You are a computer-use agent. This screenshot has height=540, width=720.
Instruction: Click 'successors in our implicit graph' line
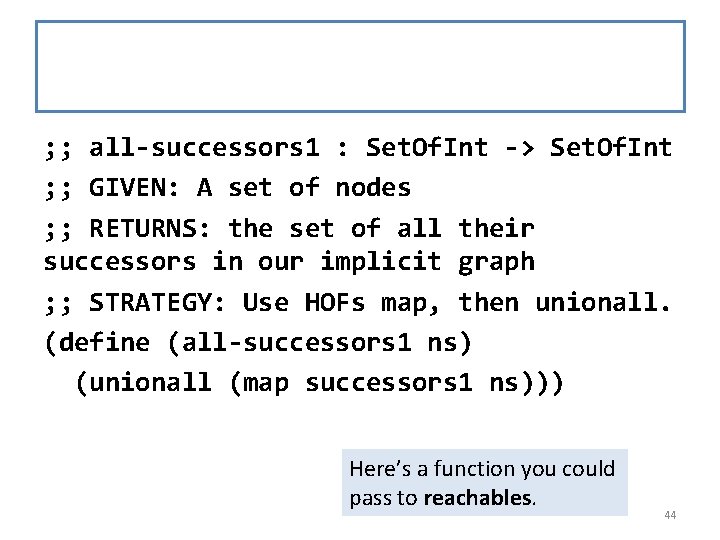point(289,262)
